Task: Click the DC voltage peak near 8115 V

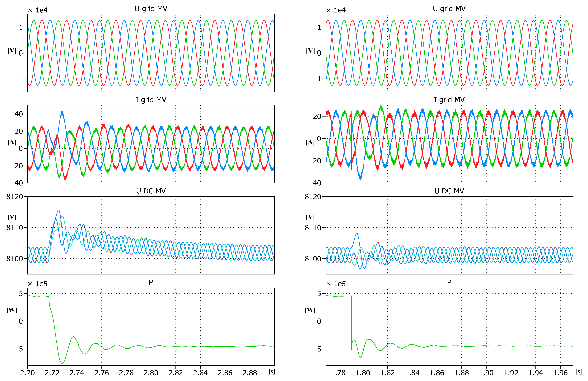Action: click(x=58, y=210)
